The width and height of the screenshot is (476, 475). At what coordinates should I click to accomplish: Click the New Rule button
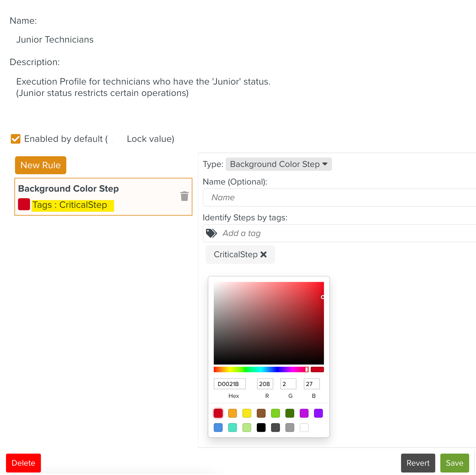(41, 165)
